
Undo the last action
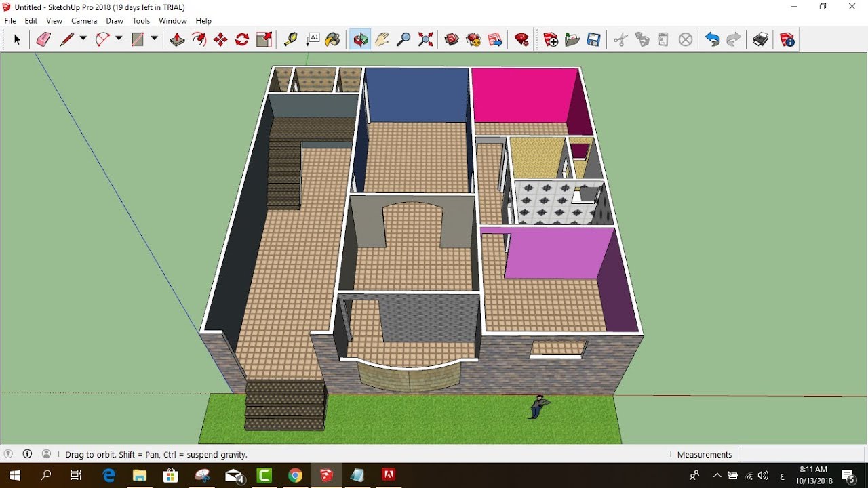pyautogui.click(x=712, y=40)
